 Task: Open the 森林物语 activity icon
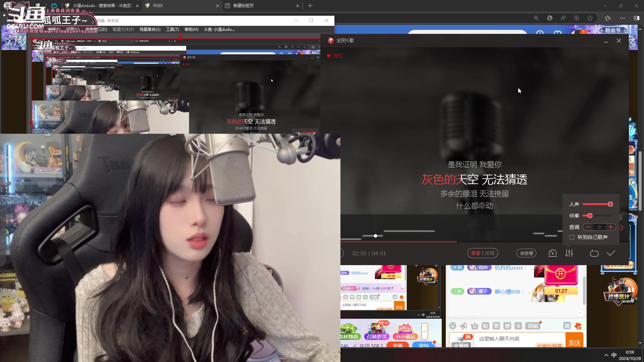[350, 332]
